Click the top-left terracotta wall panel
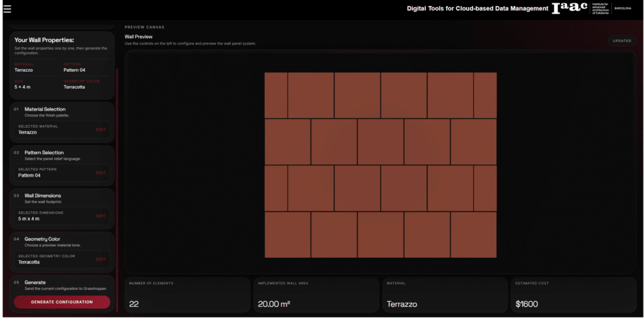Screen dimensions: 644x320 pos(275,95)
